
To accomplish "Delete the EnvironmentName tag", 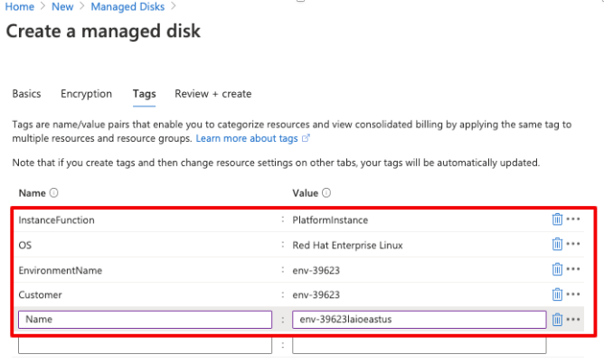I will click(557, 269).
